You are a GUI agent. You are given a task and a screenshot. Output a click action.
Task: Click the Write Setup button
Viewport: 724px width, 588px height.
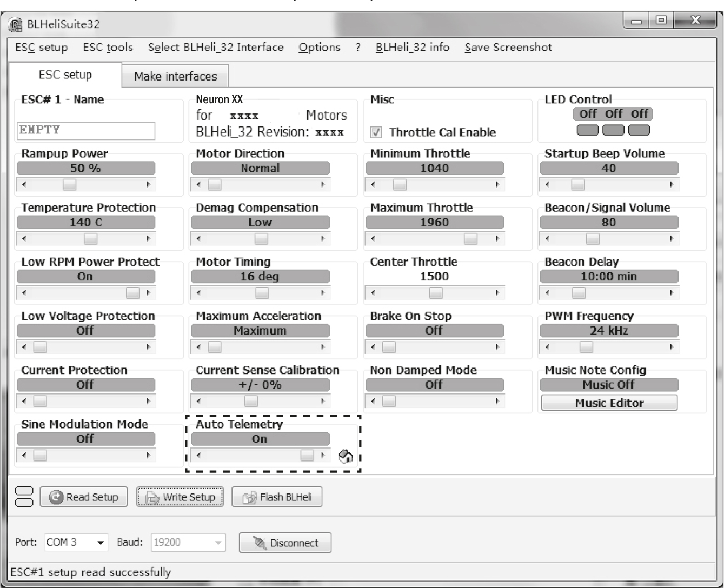[x=180, y=497]
